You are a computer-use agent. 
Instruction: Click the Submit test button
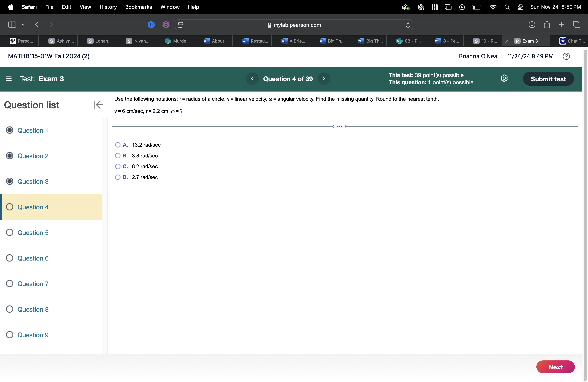(x=548, y=79)
